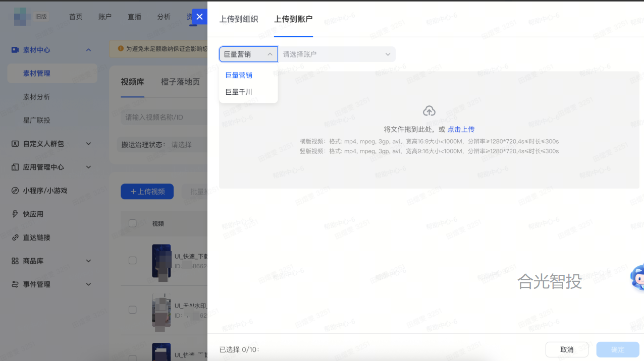Click the 应用管理中心 icon
Screen dimensions: 644x361
tap(15, 167)
